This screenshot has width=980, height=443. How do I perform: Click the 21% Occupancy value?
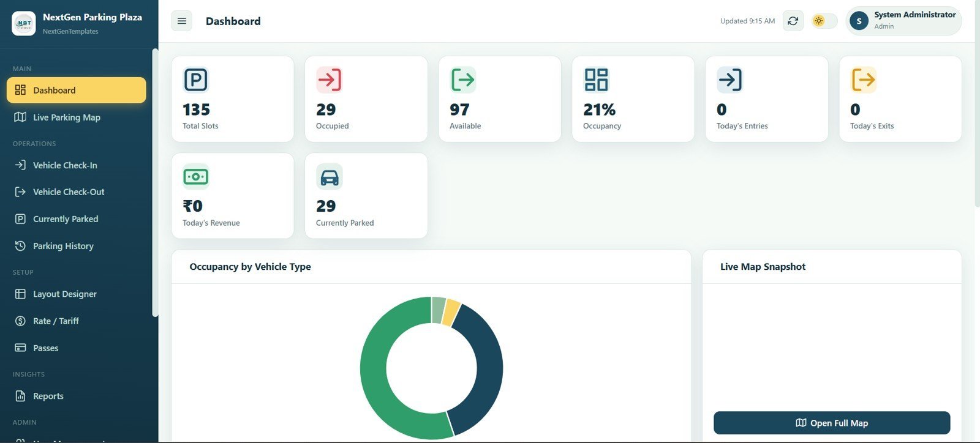coord(599,110)
